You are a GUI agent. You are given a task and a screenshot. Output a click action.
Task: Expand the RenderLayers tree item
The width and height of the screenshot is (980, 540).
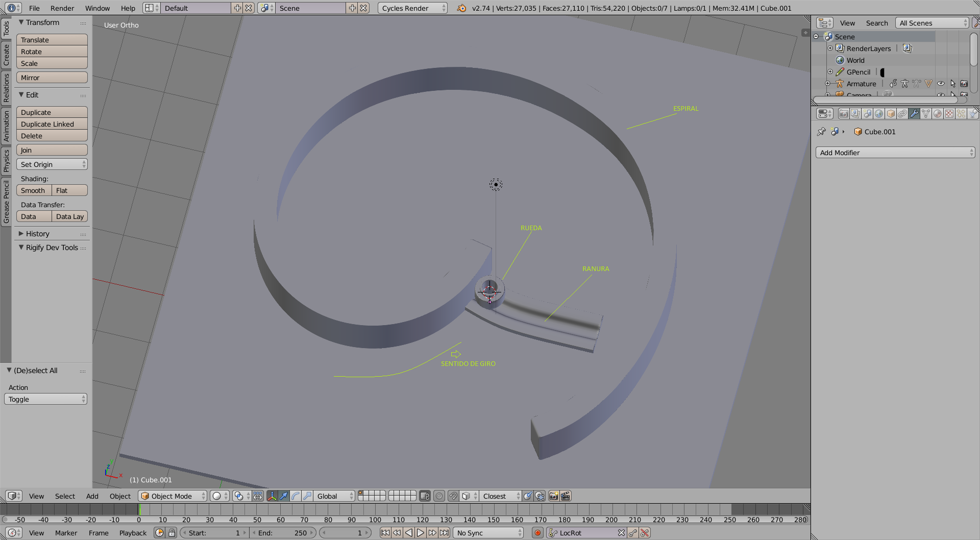point(830,48)
